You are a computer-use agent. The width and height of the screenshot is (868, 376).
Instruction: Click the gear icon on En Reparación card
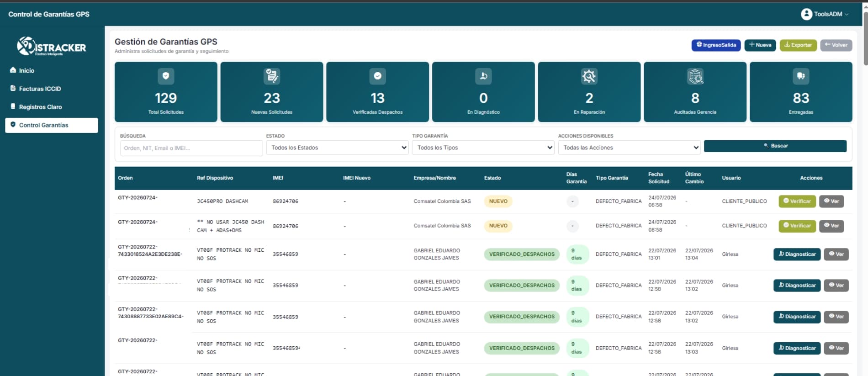[x=589, y=76]
